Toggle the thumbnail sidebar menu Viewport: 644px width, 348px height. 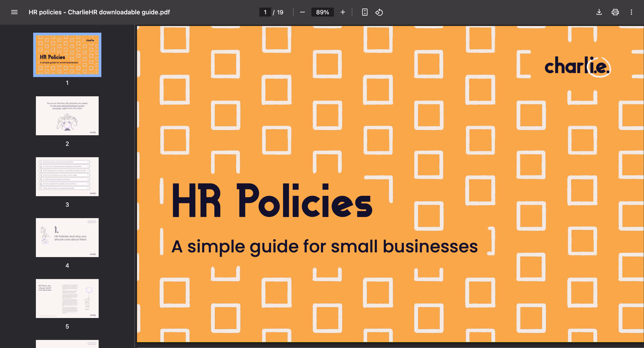click(x=14, y=12)
